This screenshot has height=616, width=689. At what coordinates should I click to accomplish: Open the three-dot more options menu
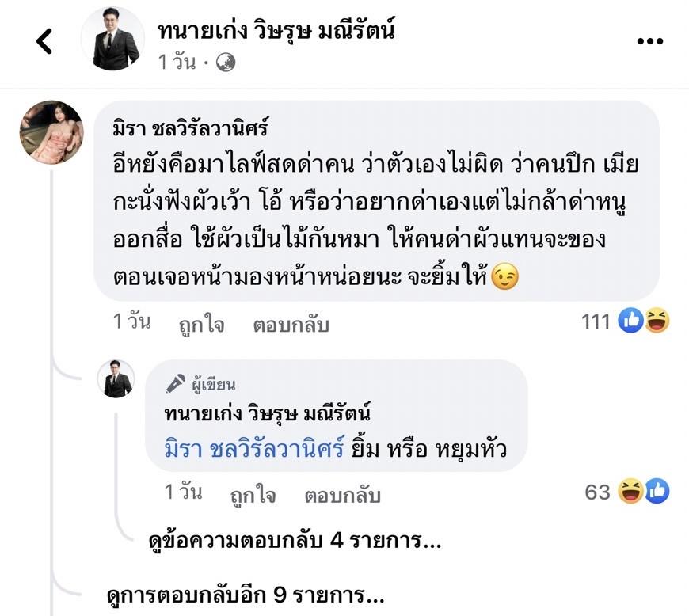pos(649,41)
